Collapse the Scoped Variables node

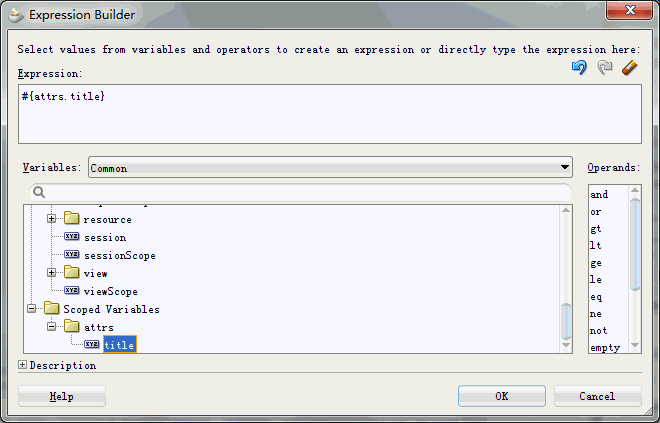(x=32, y=309)
